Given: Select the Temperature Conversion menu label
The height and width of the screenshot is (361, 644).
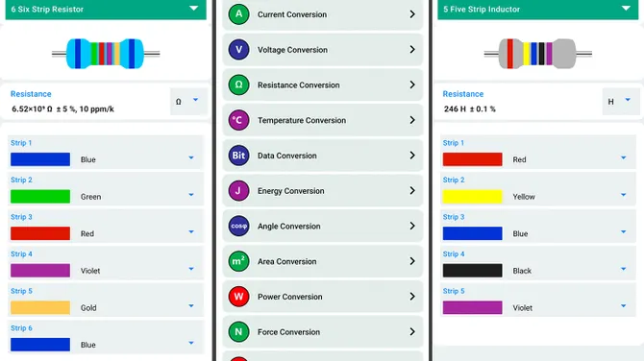Looking at the screenshot, I should click(302, 120).
